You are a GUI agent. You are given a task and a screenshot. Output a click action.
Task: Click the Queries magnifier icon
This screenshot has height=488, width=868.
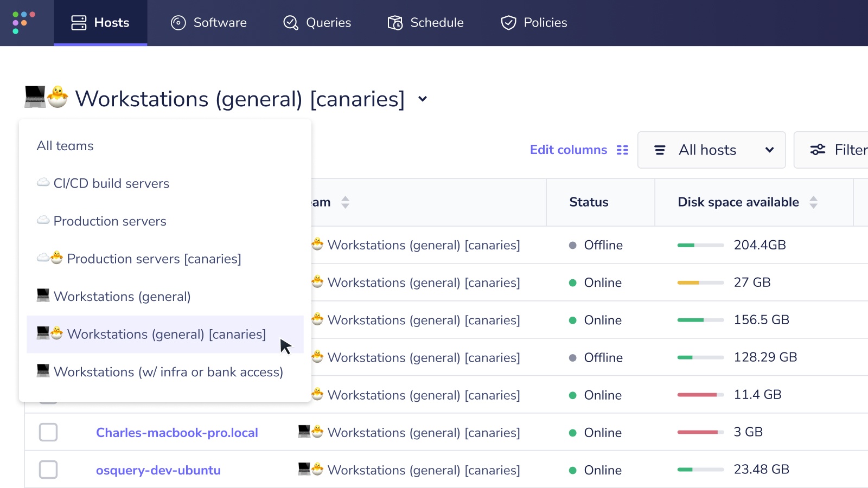pyautogui.click(x=291, y=23)
